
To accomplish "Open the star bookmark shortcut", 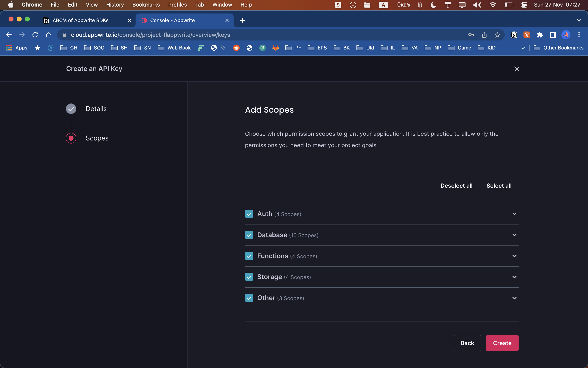I will pyautogui.click(x=37, y=48).
